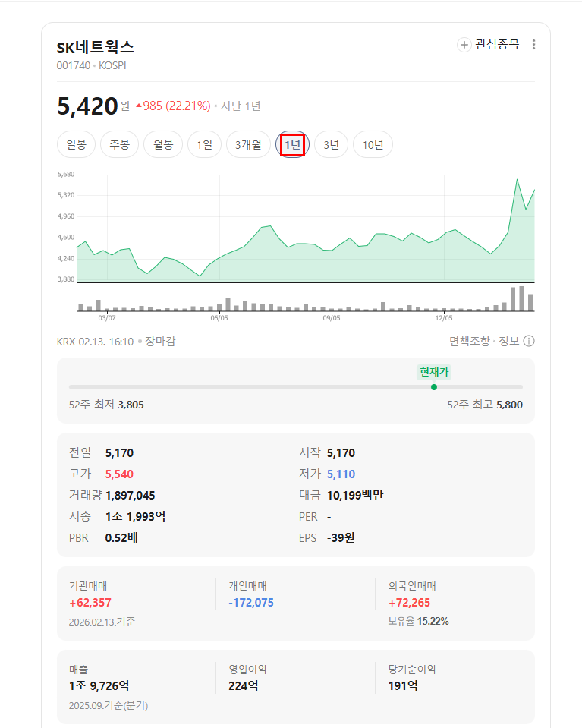Screen dimensions: 582x728
Task: Click the 시작 value 5,170
Action: [341, 453]
